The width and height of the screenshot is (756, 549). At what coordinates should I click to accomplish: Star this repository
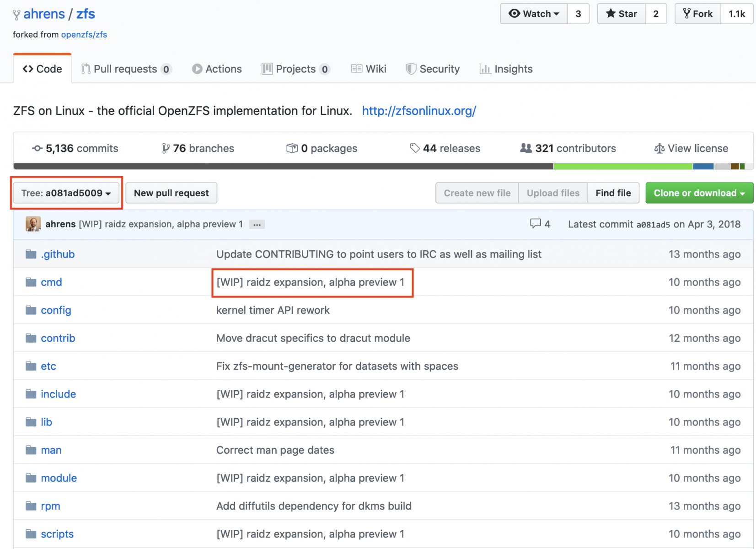pos(621,14)
